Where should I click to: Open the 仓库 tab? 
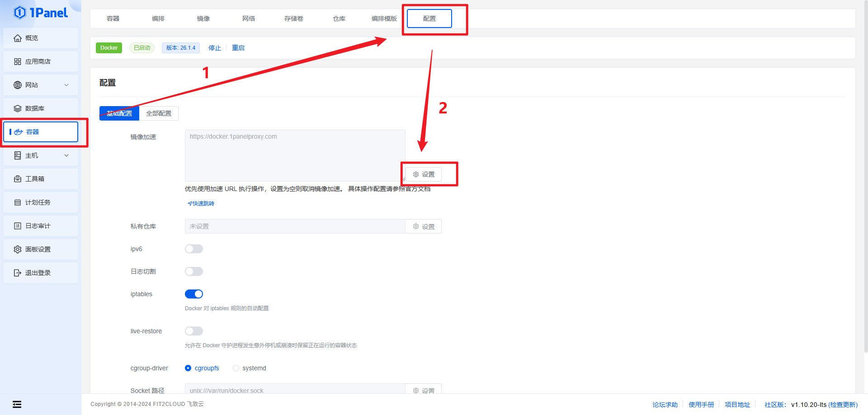click(339, 19)
